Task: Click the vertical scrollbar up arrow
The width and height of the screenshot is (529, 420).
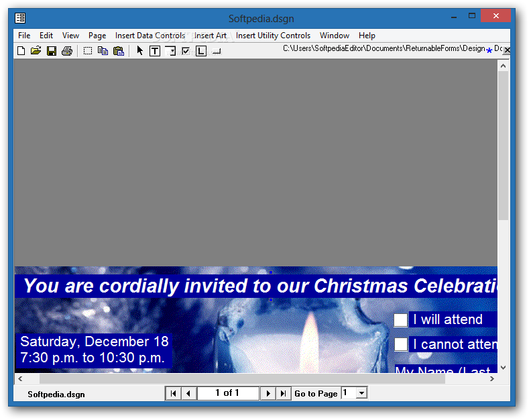Action: coord(503,66)
